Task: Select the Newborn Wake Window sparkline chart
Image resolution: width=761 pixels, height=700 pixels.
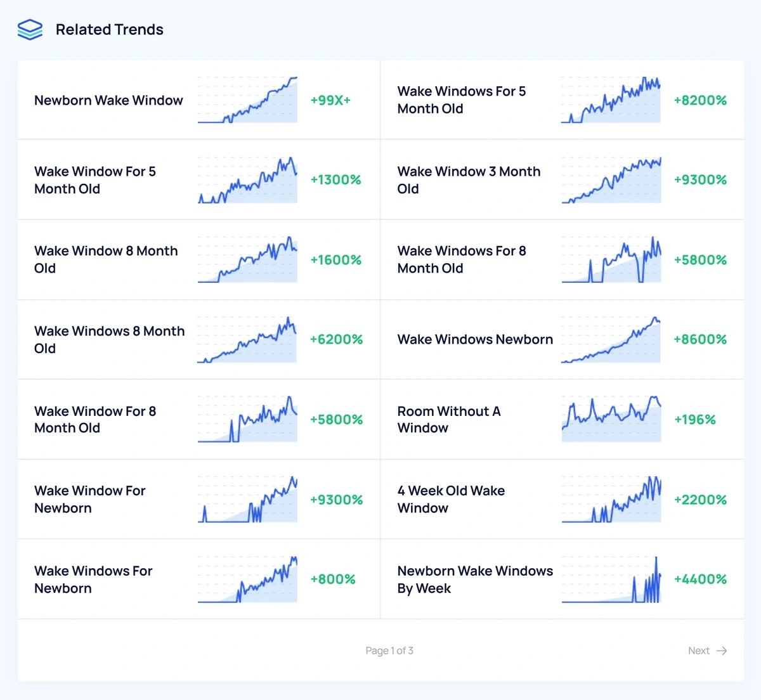Action: coord(247,100)
